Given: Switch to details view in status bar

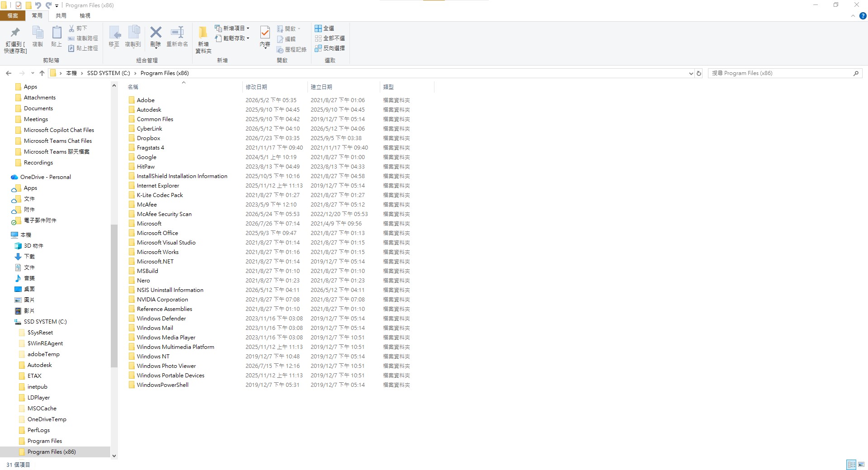Looking at the screenshot, I should tap(851, 465).
